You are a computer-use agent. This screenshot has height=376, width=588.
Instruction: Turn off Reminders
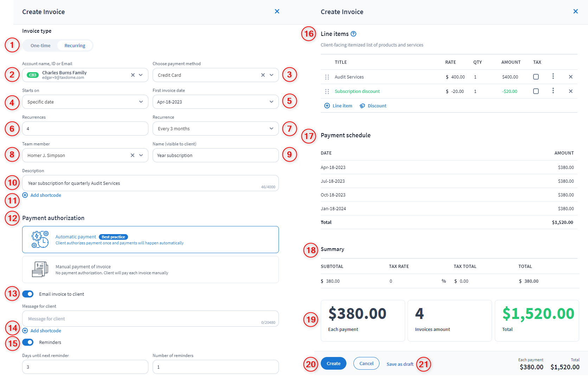pyautogui.click(x=28, y=342)
